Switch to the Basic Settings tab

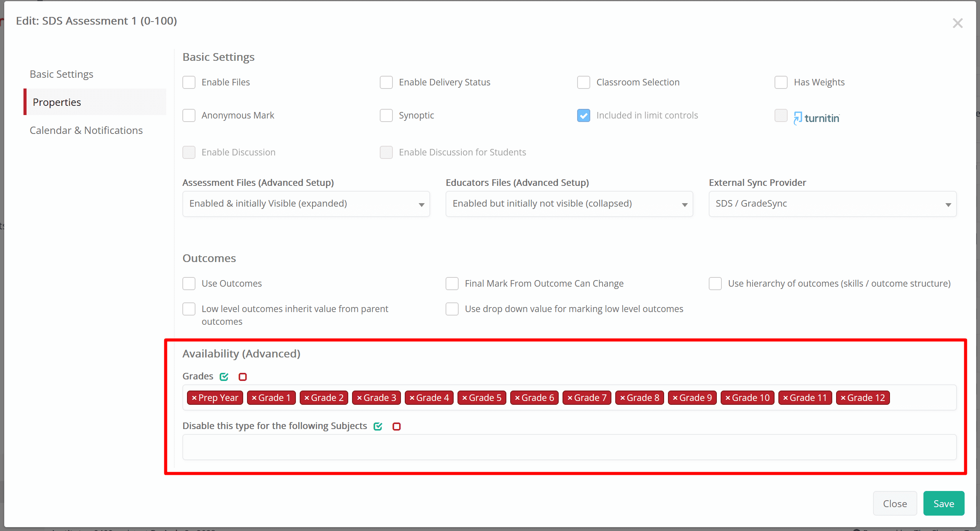[x=62, y=74]
